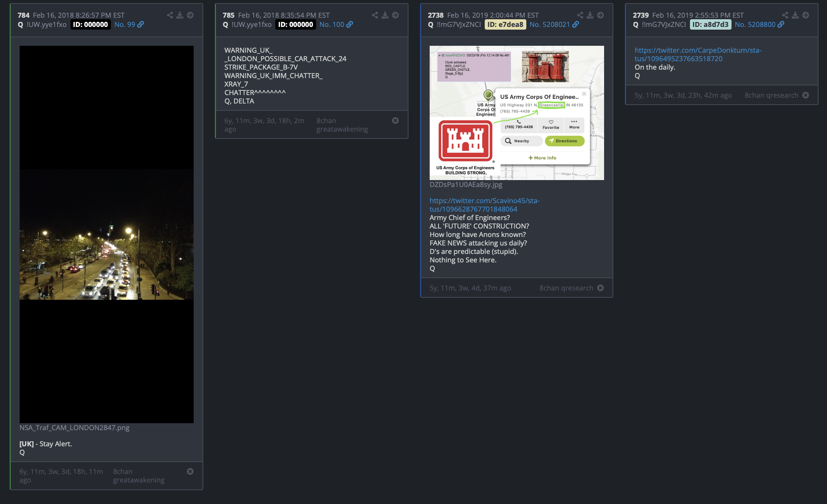Click post number 2738 in header
Viewport: 827px width, 504px height.
(435, 15)
